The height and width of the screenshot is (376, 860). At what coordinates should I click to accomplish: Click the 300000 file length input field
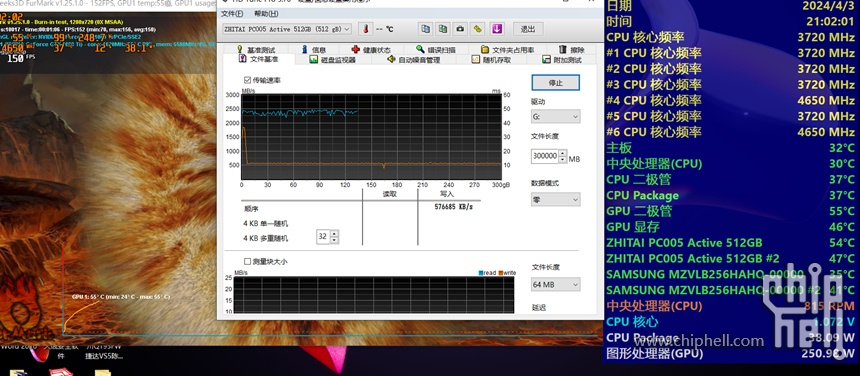point(545,156)
